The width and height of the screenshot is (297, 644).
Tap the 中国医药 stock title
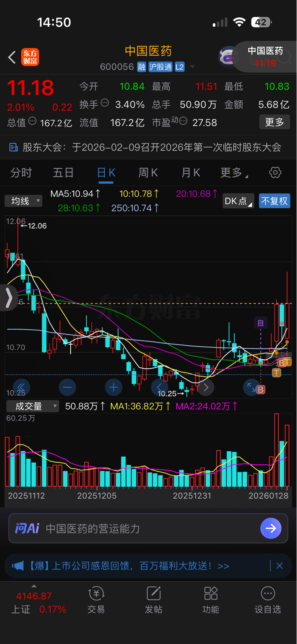point(148,51)
